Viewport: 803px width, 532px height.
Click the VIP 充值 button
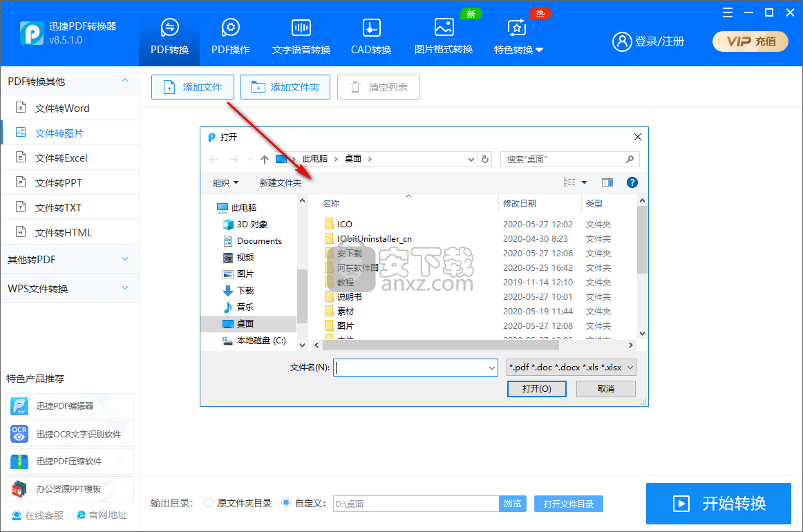750,41
